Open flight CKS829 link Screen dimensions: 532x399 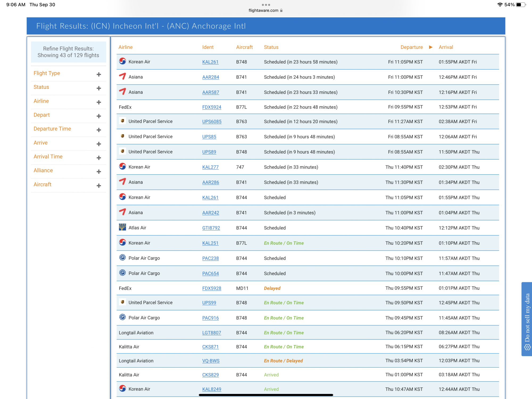(x=210, y=375)
